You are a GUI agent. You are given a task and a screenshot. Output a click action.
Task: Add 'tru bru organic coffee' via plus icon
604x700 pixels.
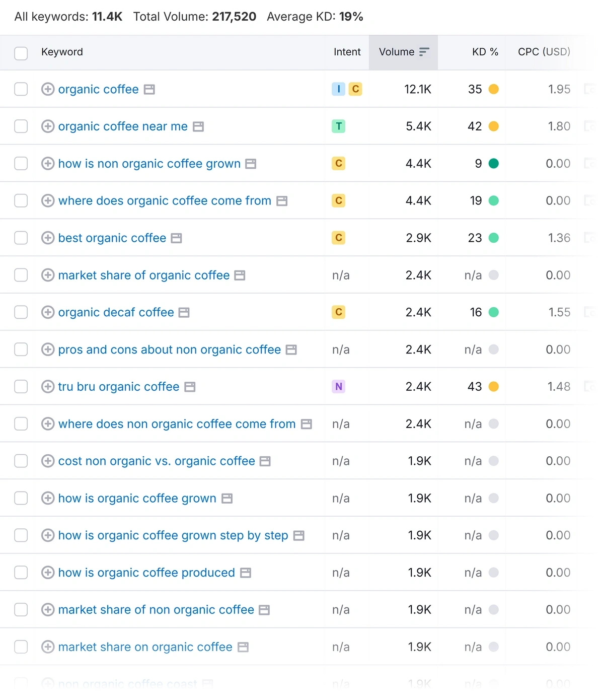tap(48, 386)
